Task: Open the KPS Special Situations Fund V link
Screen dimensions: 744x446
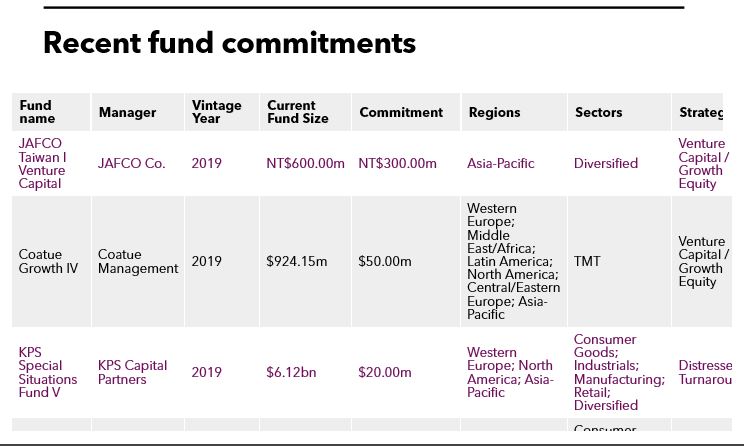Action: 48,372
